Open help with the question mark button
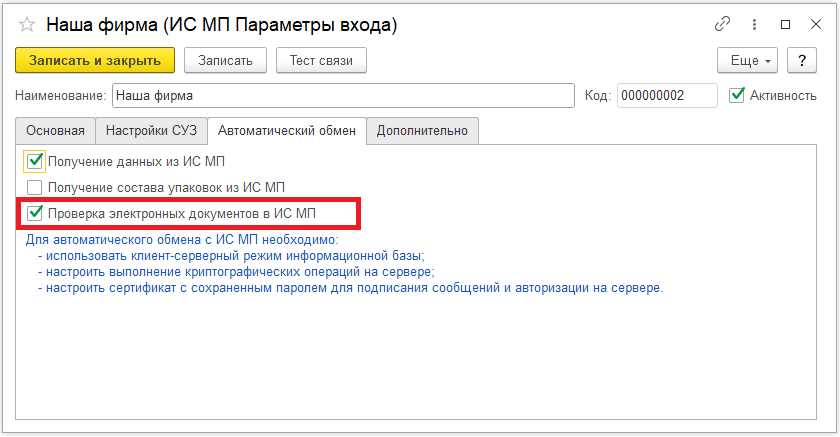Screen dimensions: 840x437 click(802, 60)
